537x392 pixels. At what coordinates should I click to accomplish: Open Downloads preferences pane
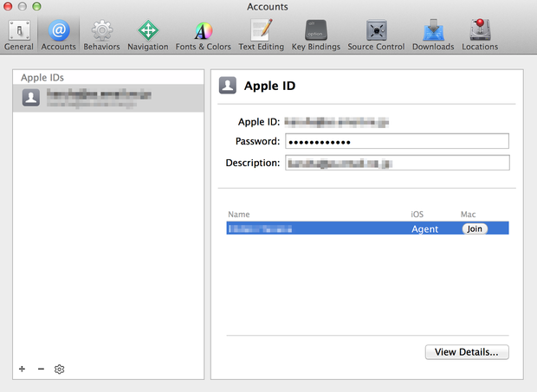[433, 35]
